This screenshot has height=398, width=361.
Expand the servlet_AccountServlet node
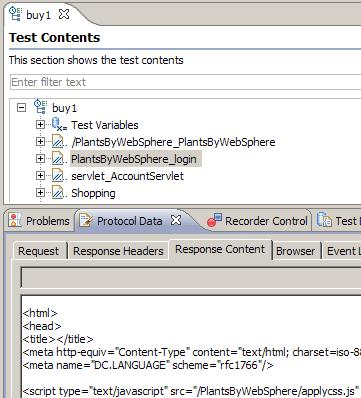[40, 176]
